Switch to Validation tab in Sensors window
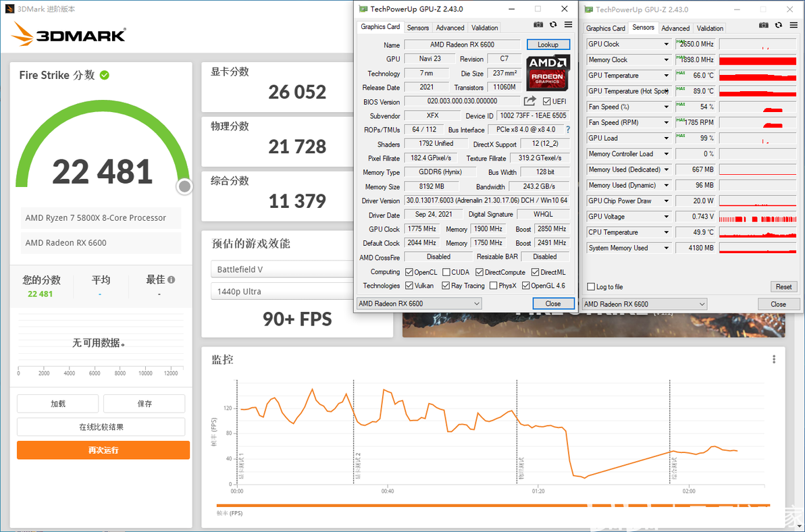This screenshot has height=532, width=805. click(710, 28)
